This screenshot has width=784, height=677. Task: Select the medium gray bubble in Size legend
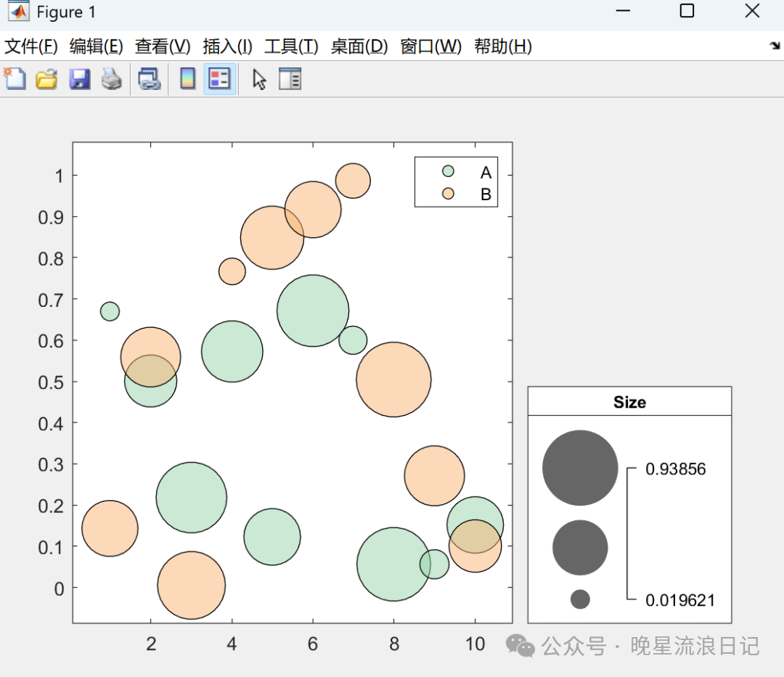580,548
